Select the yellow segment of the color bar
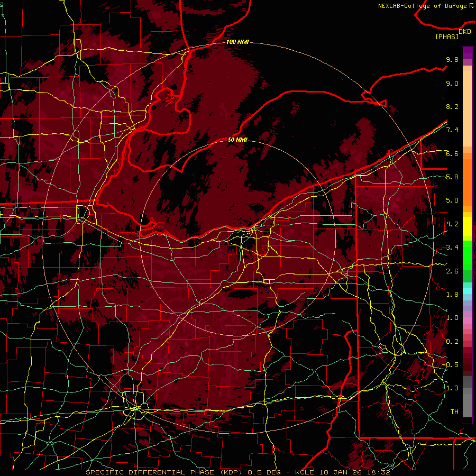Image resolution: width=476 pixels, height=476 pixels. pos(467,226)
